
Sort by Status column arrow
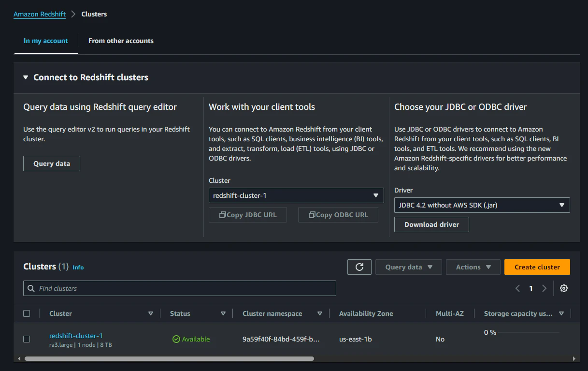[x=223, y=313]
